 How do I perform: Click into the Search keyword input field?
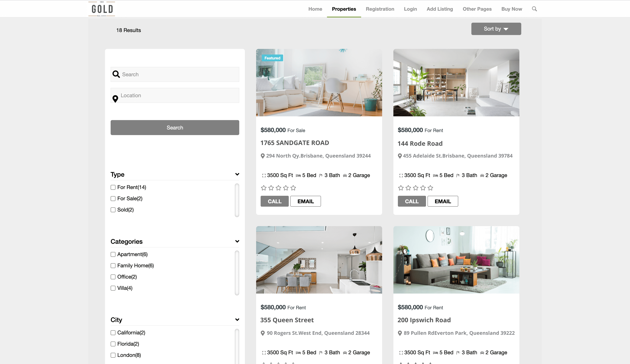(175, 74)
